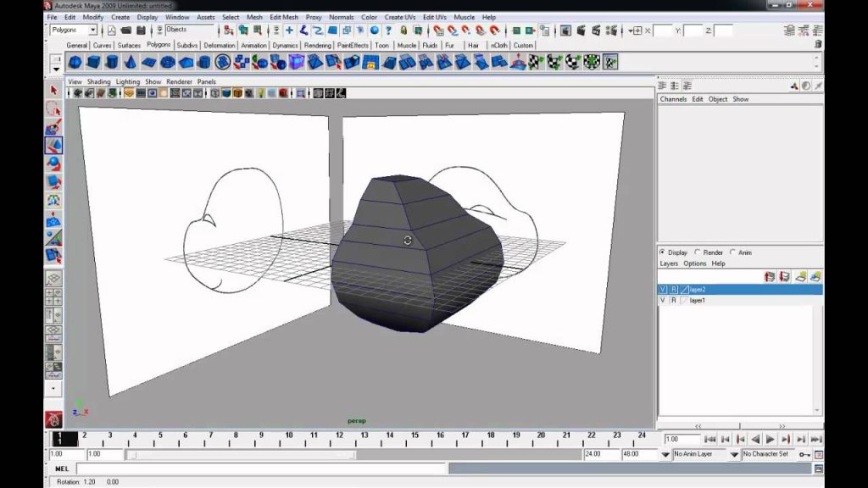Click the polygon torus shelf icon

[167, 62]
